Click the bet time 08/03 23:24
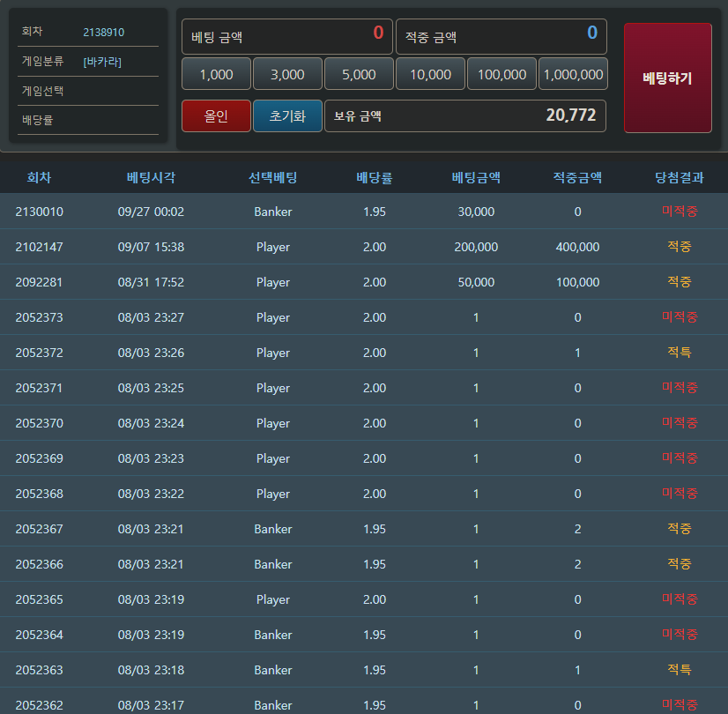The image size is (728, 714). (151, 423)
